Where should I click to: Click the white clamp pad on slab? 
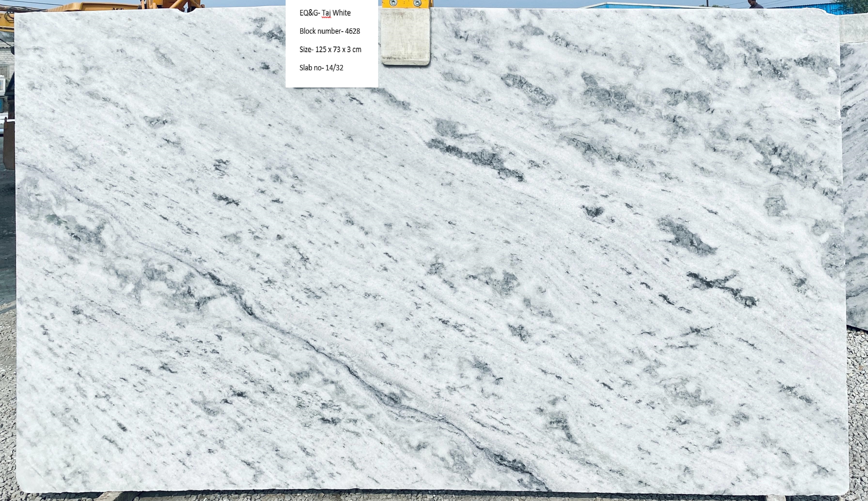pyautogui.click(x=406, y=36)
